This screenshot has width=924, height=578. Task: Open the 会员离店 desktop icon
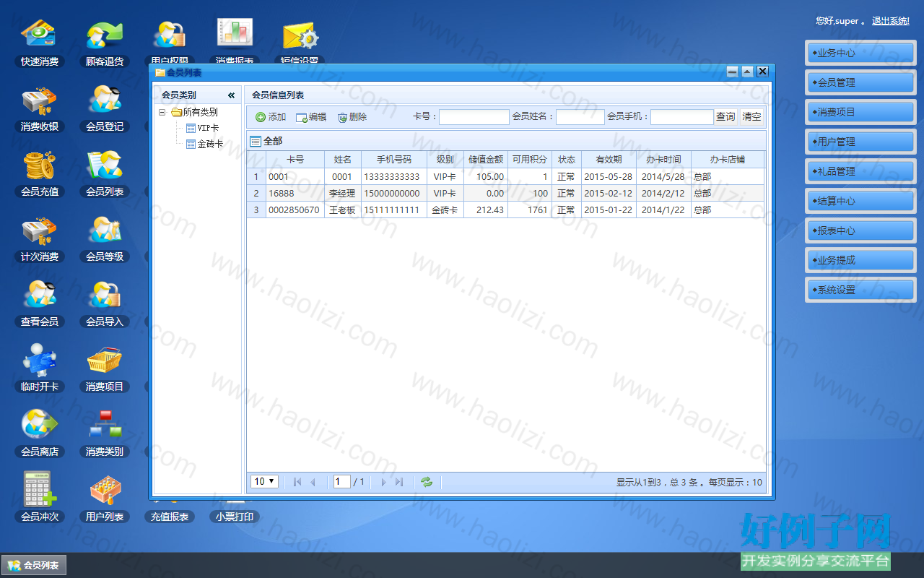(40, 433)
